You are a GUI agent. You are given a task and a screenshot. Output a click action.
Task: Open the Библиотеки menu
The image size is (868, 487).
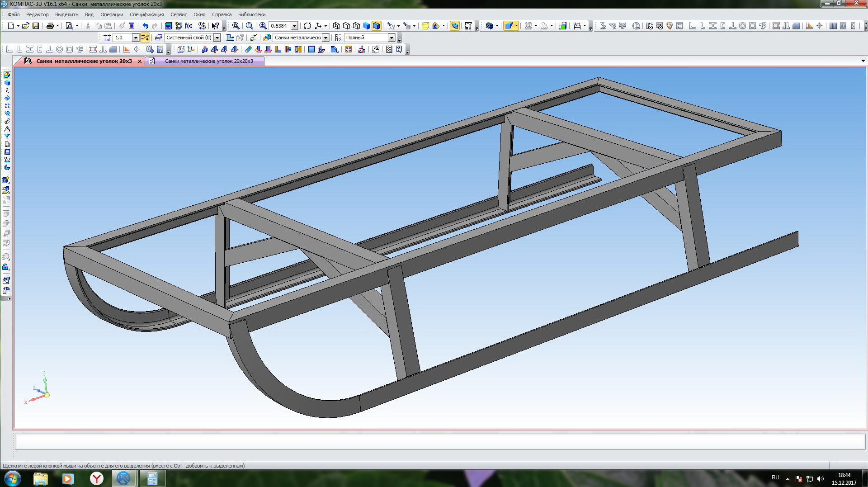[x=252, y=14]
